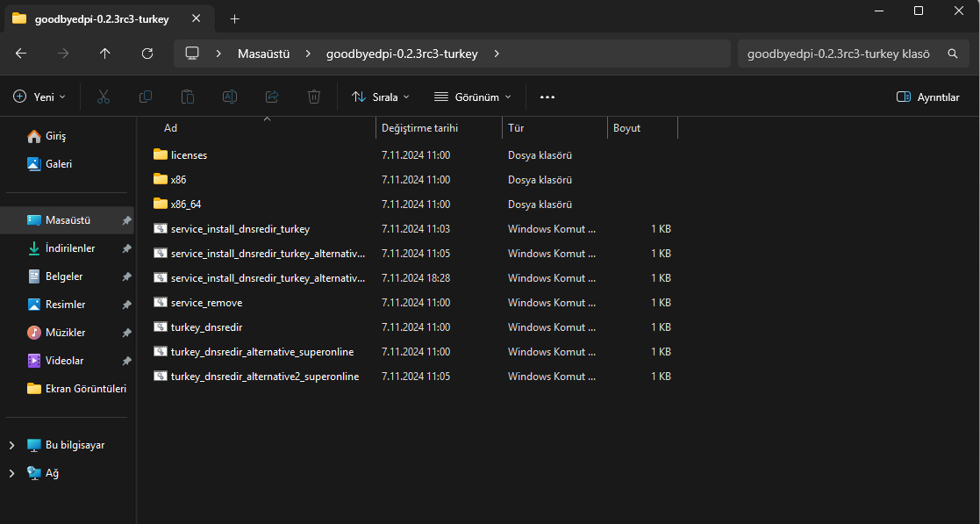The width and height of the screenshot is (980, 524).
Task: Expand the Ağ network tree node
Action: point(11,473)
